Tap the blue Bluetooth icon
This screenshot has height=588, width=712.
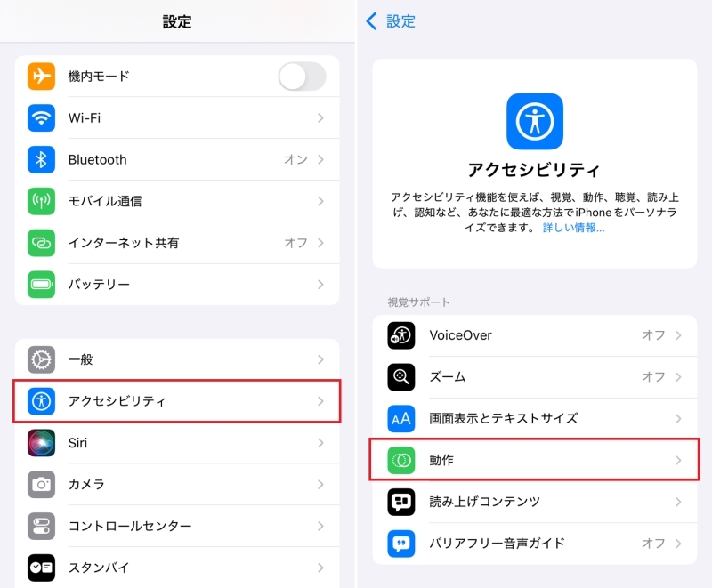[x=41, y=160]
